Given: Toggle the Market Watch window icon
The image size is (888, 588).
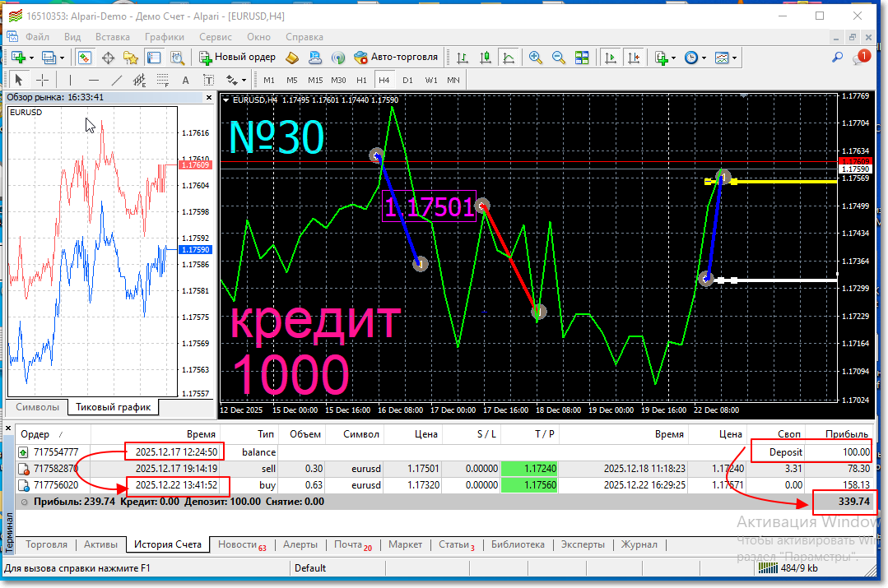Looking at the screenshot, I should coord(84,58).
